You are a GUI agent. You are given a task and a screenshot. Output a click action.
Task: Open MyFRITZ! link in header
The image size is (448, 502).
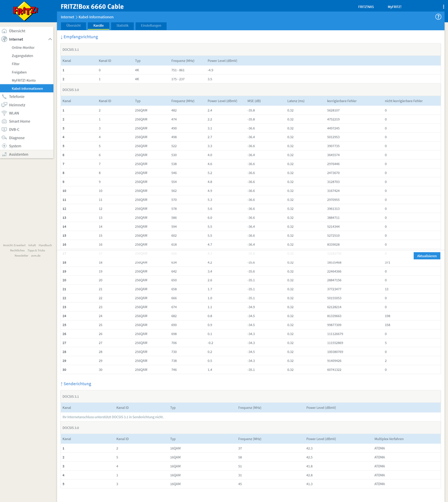click(x=395, y=7)
